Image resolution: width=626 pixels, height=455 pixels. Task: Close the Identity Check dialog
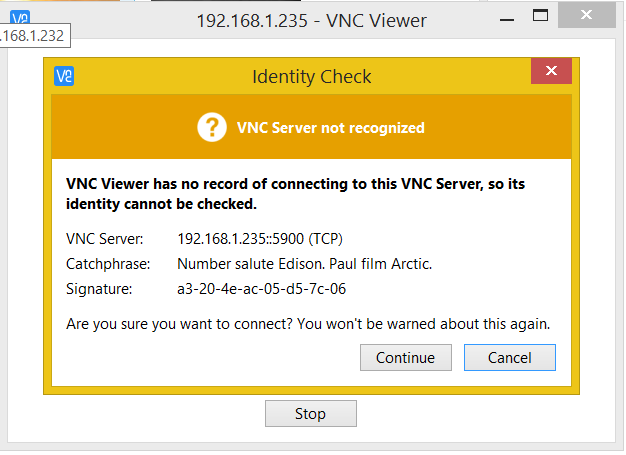click(551, 71)
